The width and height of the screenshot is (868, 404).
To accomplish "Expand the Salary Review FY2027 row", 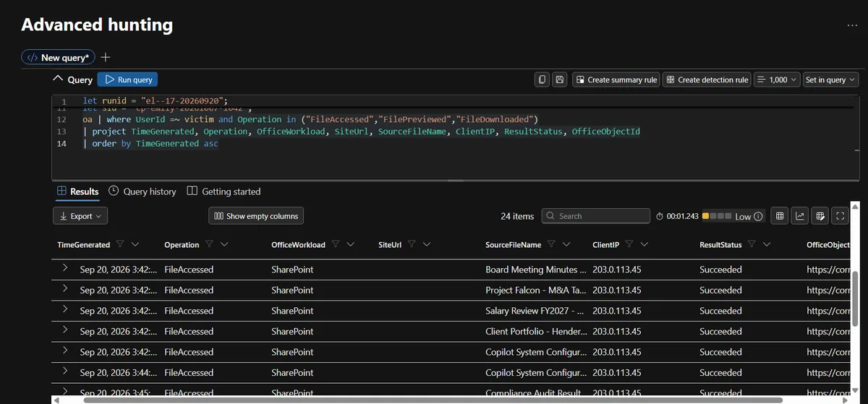I will [65, 309].
